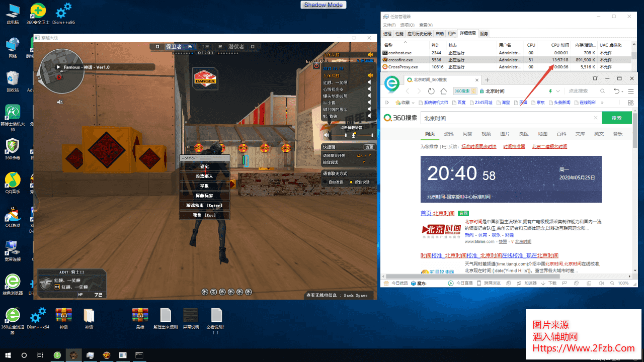This screenshot has width=644, height=362.
Task: Open the browser skin (shirt) icon
Action: (595, 78)
